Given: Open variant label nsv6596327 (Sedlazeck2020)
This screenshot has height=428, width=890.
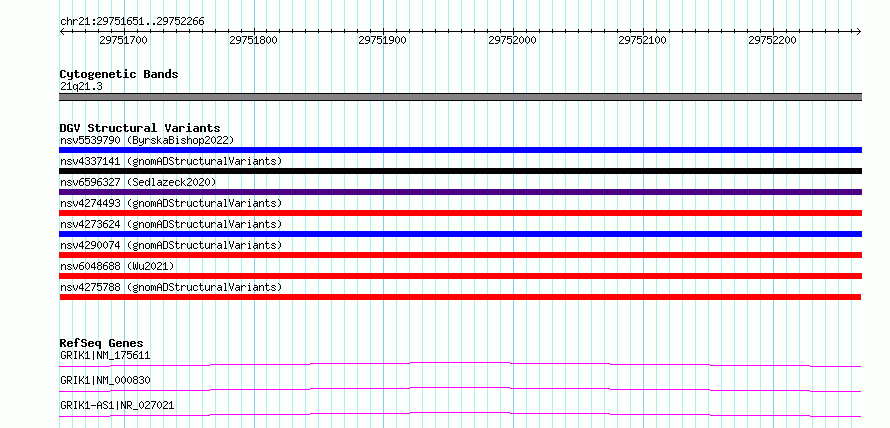Looking at the screenshot, I should point(138,182).
